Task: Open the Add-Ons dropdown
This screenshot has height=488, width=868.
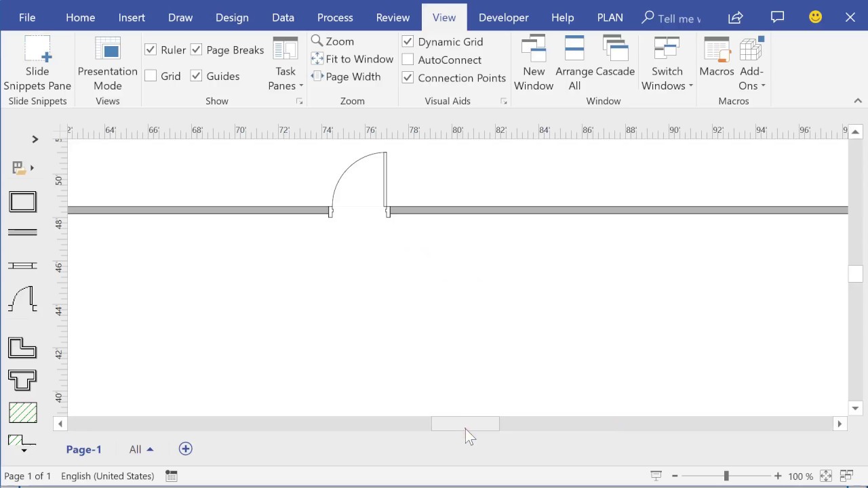Action: coord(751,64)
